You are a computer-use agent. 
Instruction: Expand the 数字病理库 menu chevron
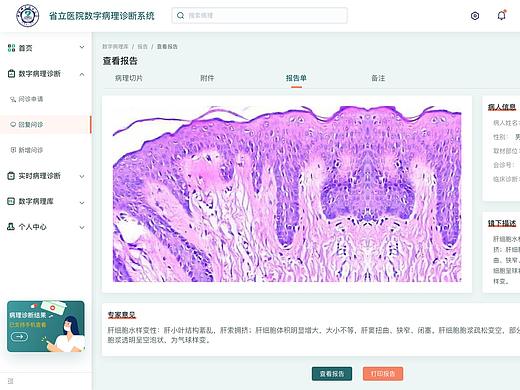tap(82, 202)
